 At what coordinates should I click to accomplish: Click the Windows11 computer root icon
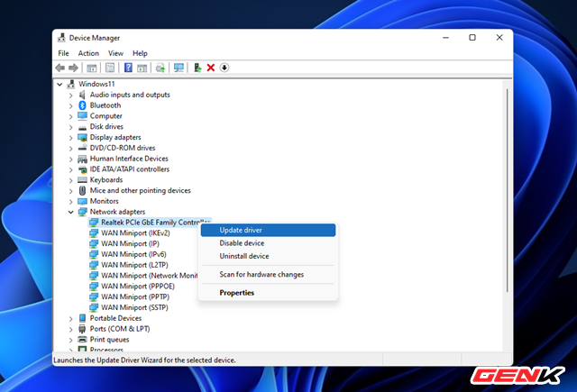[x=71, y=84]
